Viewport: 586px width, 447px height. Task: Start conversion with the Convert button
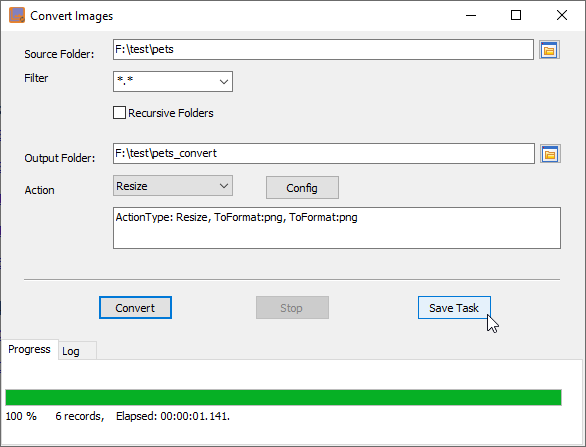(x=135, y=308)
